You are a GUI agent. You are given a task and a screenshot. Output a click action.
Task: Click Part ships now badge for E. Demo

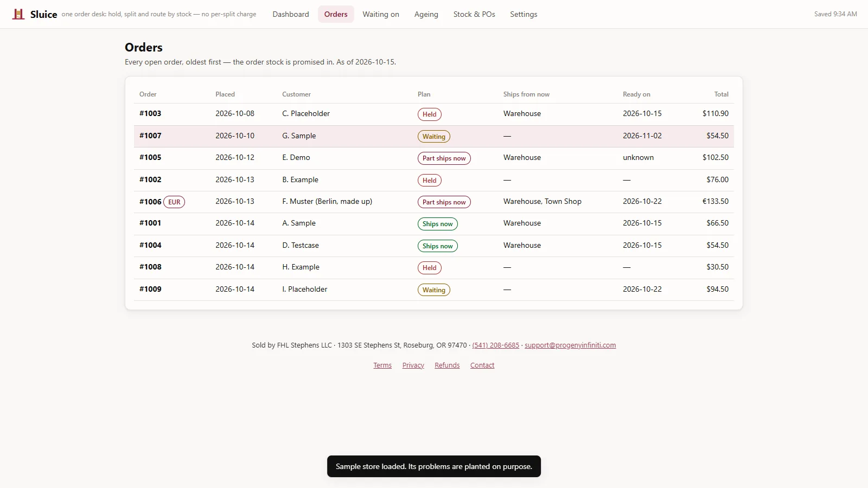coord(444,158)
